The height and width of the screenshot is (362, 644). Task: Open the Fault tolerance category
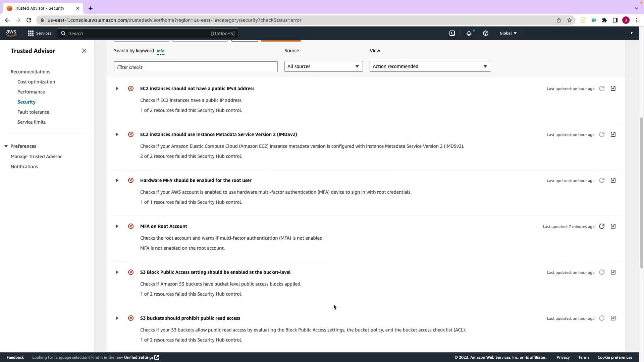click(x=33, y=112)
